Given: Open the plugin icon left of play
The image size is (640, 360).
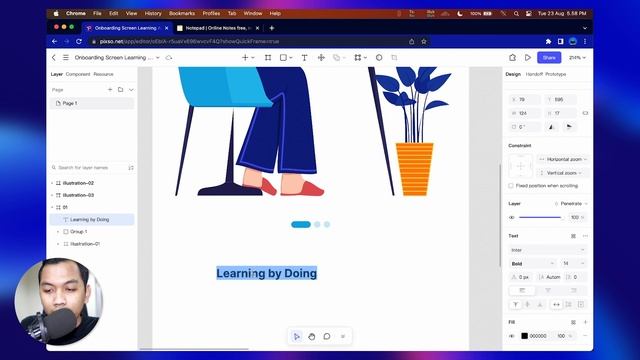Looking at the screenshot, I should [512, 58].
